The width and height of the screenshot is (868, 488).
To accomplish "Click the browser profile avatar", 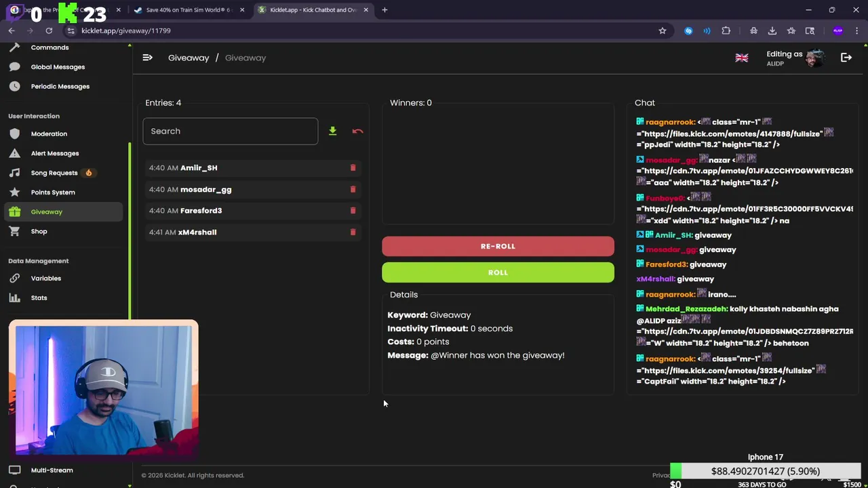I will [838, 30].
